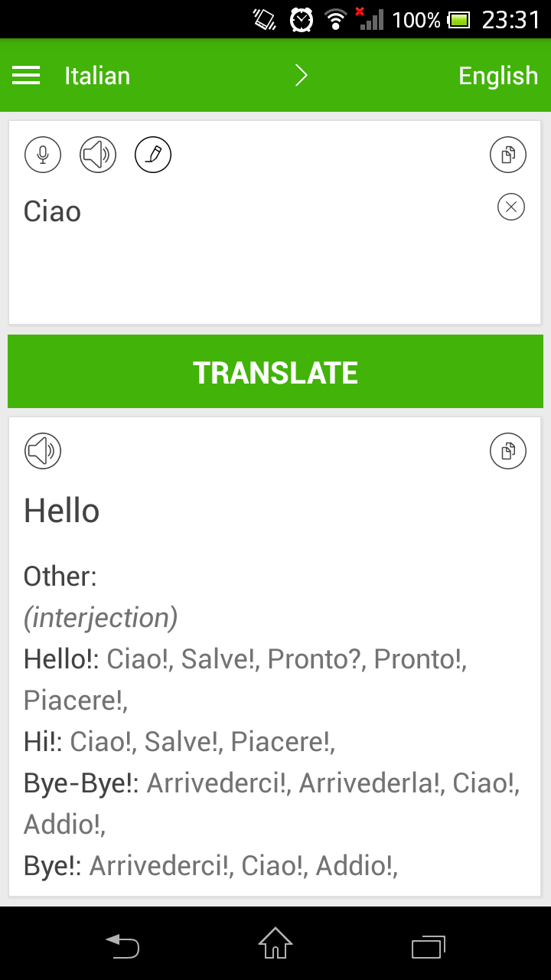Play audio of the source text
The width and height of the screenshot is (551, 980).
tap(98, 155)
